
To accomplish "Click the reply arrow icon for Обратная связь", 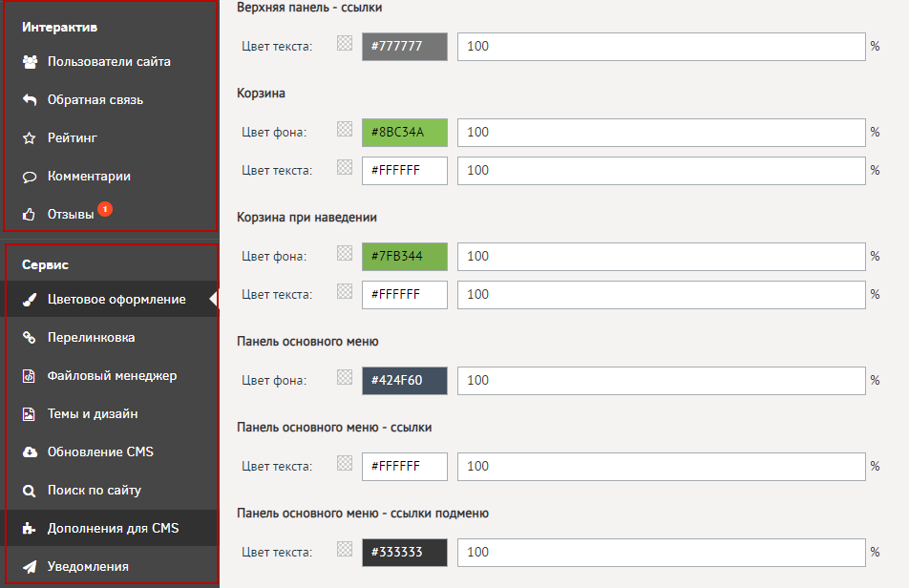I will pos(30,100).
